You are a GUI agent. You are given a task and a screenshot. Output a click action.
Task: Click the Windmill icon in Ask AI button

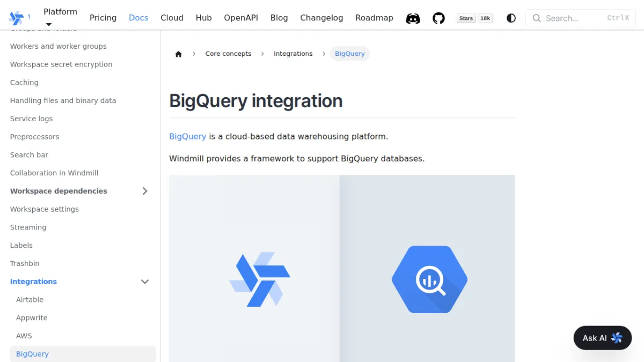617,338
